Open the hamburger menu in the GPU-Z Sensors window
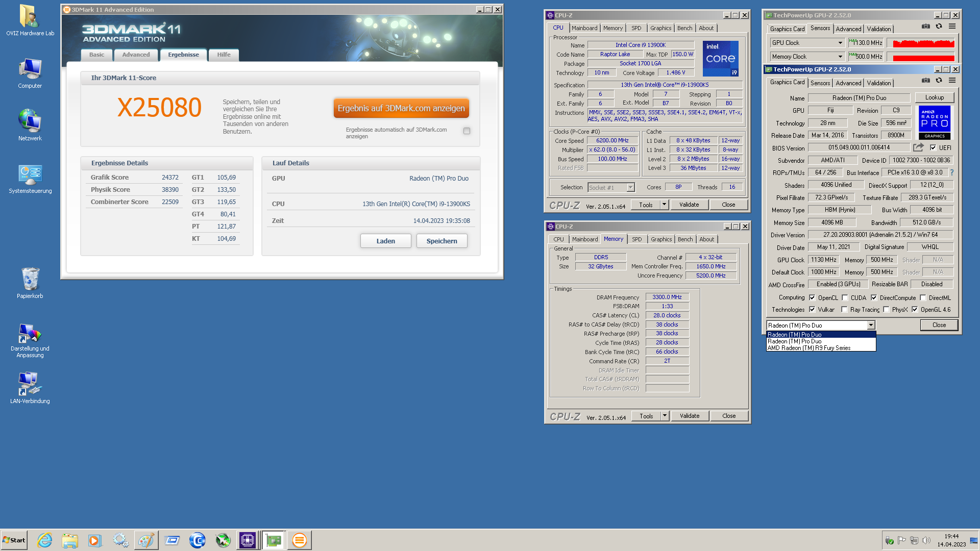The height and width of the screenshot is (551, 980). click(x=952, y=26)
